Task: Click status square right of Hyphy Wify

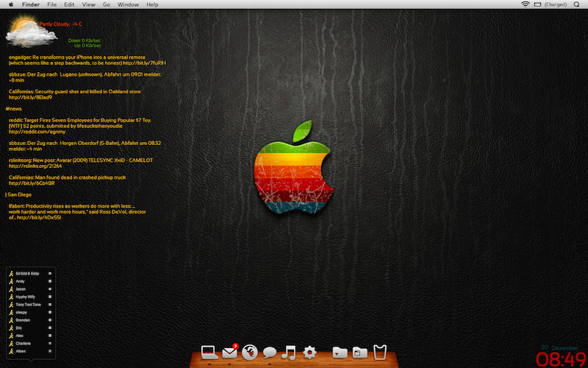Action: point(50,297)
